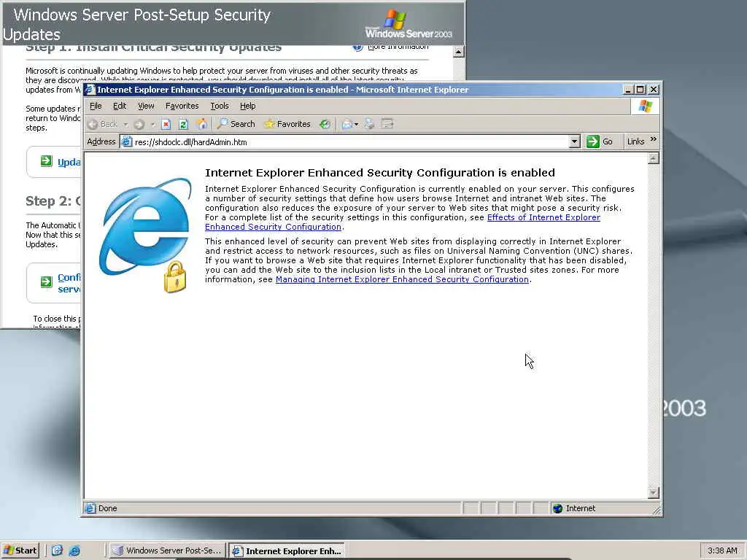Click the Forward arrow button

pos(139,124)
